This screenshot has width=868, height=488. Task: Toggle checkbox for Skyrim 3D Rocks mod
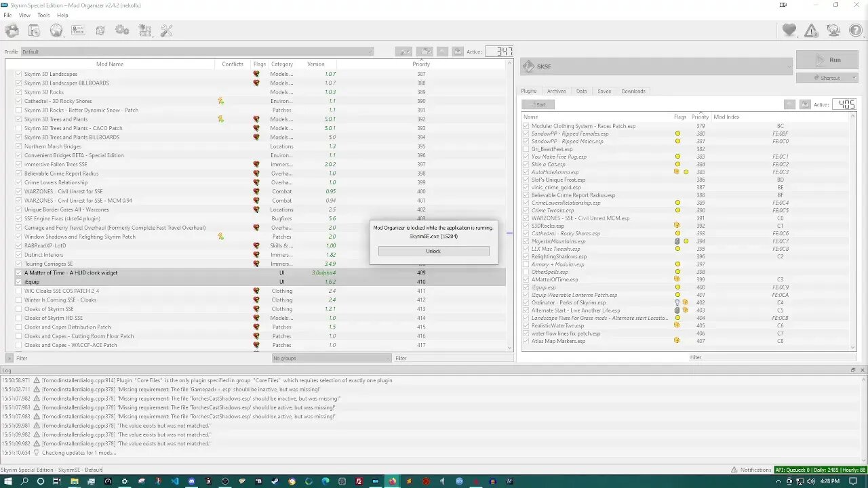coord(19,92)
